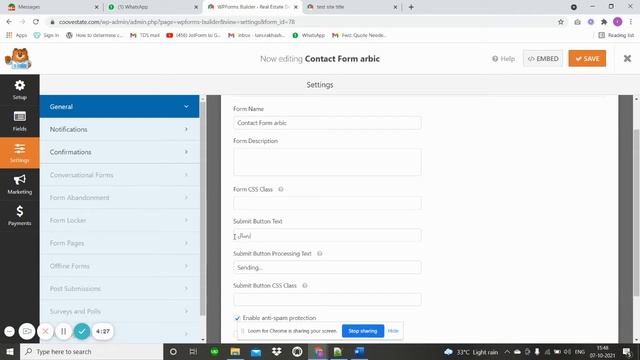Show Submit Button CSS Class help icon
The width and height of the screenshot is (640, 360).
(x=304, y=286)
